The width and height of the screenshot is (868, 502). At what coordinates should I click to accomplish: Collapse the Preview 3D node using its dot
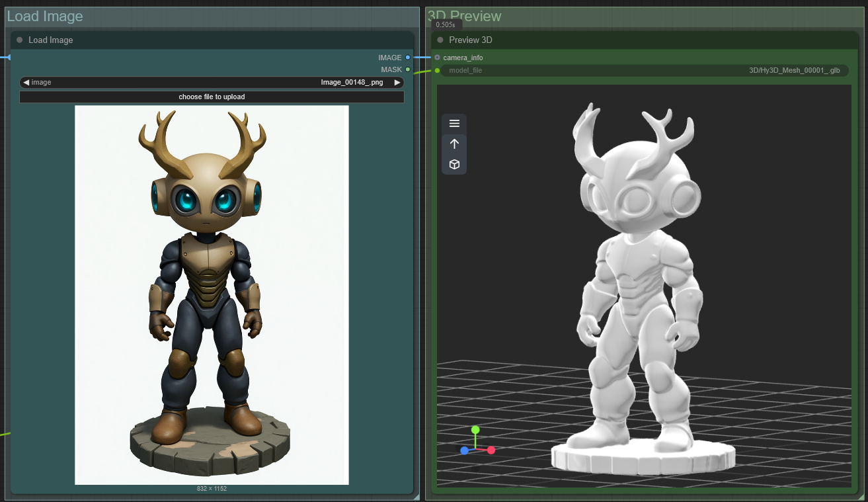pyautogui.click(x=440, y=40)
